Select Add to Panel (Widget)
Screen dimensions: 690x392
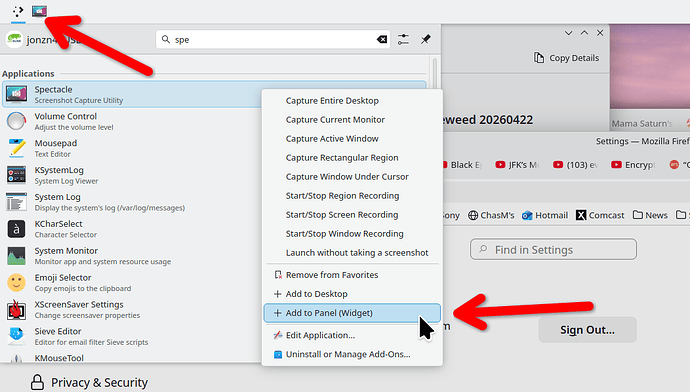(352, 313)
